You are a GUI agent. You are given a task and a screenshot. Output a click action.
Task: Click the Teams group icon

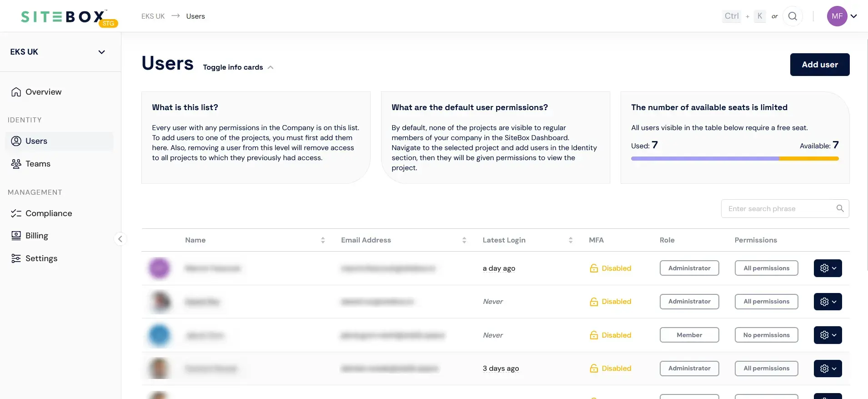tap(16, 164)
